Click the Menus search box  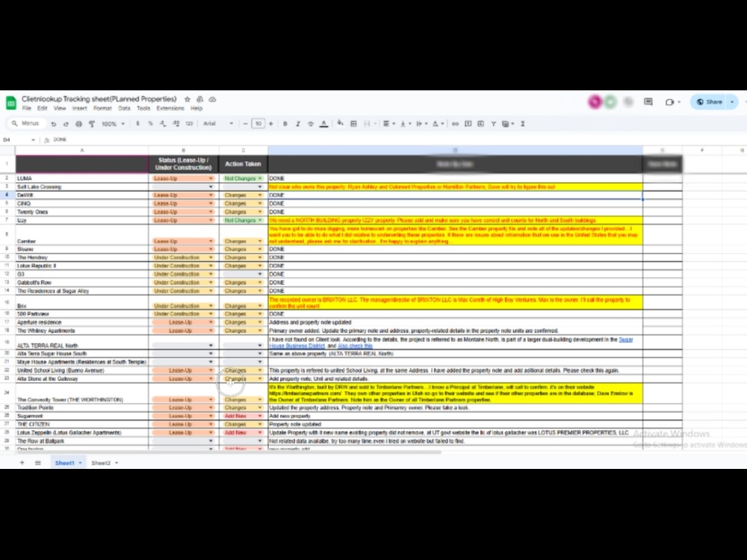[x=27, y=124]
